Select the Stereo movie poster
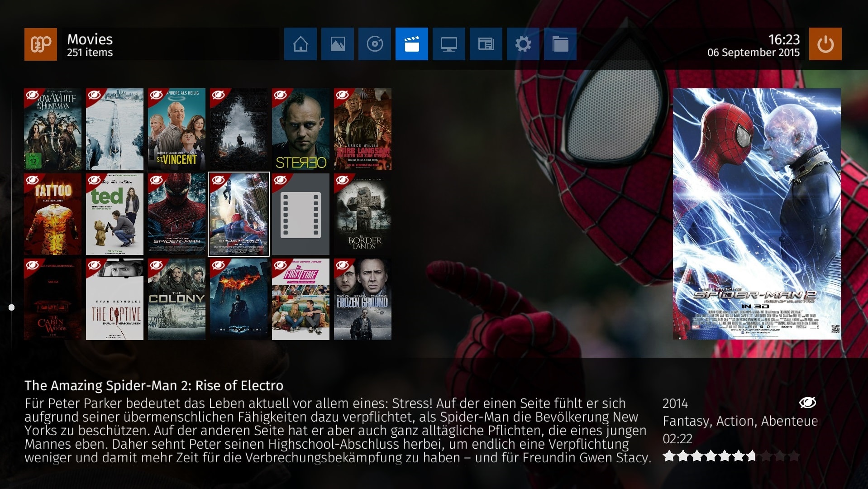The width and height of the screenshot is (868, 489). [300, 129]
